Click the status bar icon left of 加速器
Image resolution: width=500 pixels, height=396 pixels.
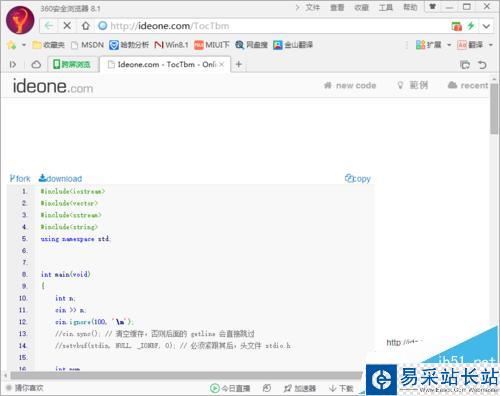click(x=267, y=388)
